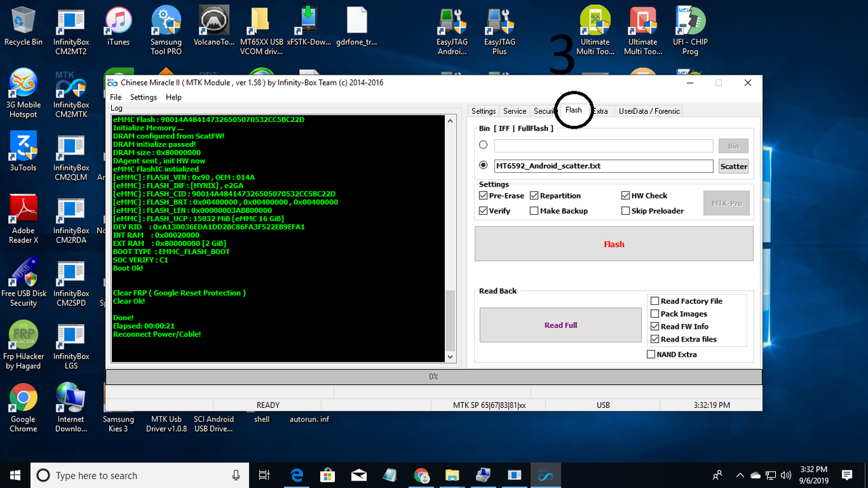Open Recycle Bin desktop icon

pyautogui.click(x=23, y=27)
